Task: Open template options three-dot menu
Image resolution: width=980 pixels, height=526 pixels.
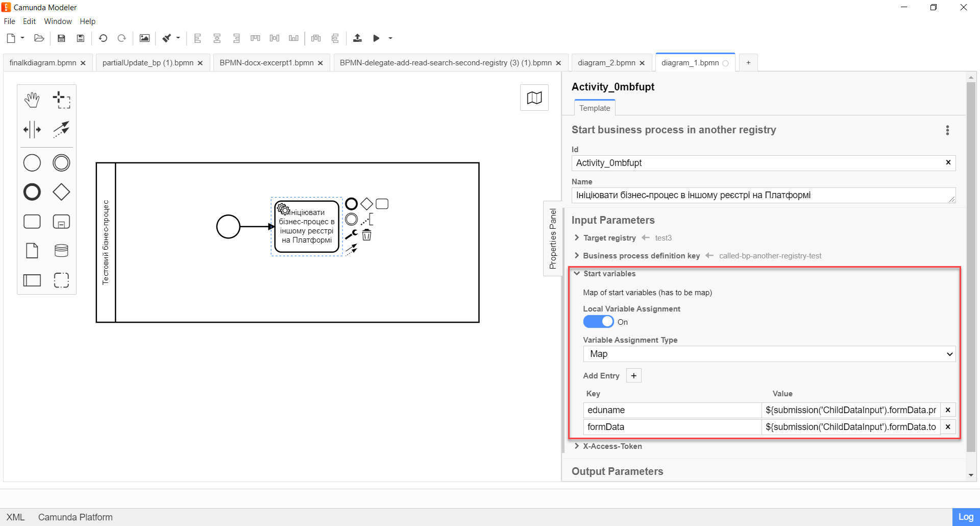Action: (x=947, y=130)
